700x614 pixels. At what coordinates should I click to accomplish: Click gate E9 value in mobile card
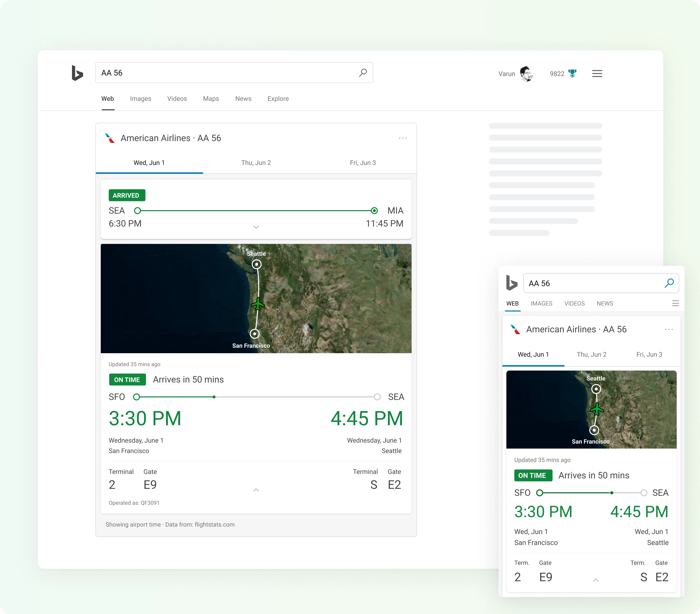pyautogui.click(x=546, y=577)
